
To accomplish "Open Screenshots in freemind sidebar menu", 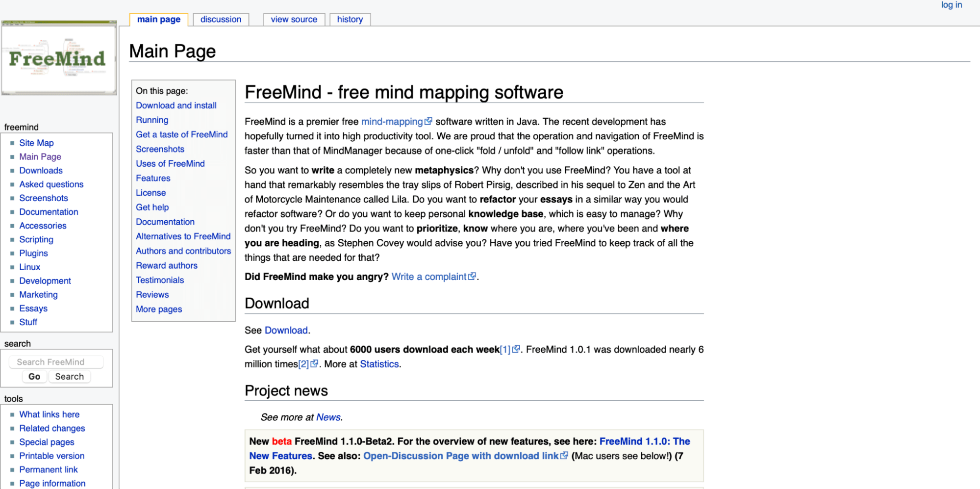I will click(x=44, y=198).
